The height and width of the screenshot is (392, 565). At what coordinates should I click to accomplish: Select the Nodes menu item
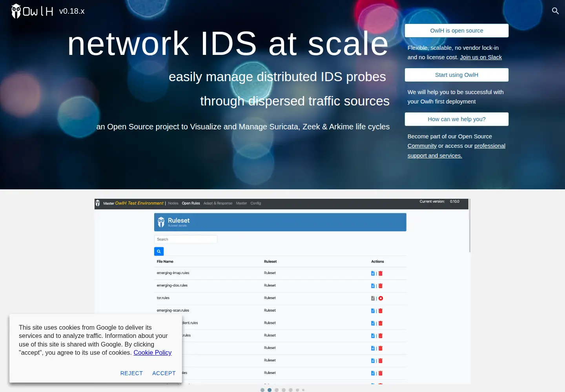click(173, 203)
